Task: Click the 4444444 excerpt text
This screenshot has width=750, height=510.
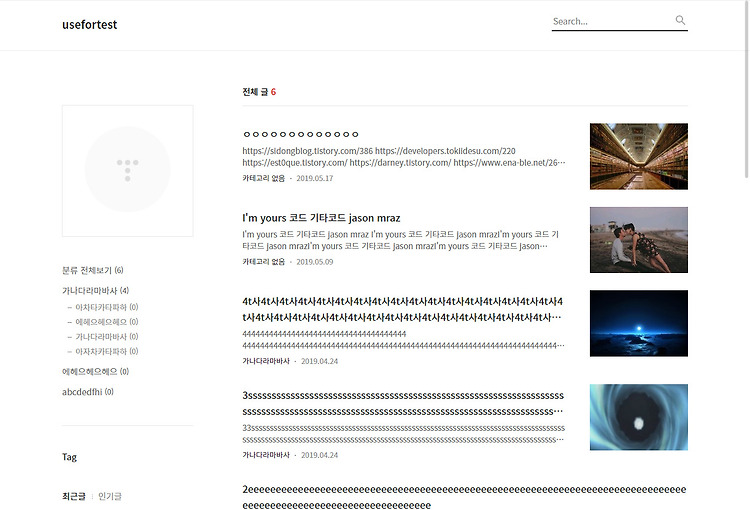Action: pos(403,339)
